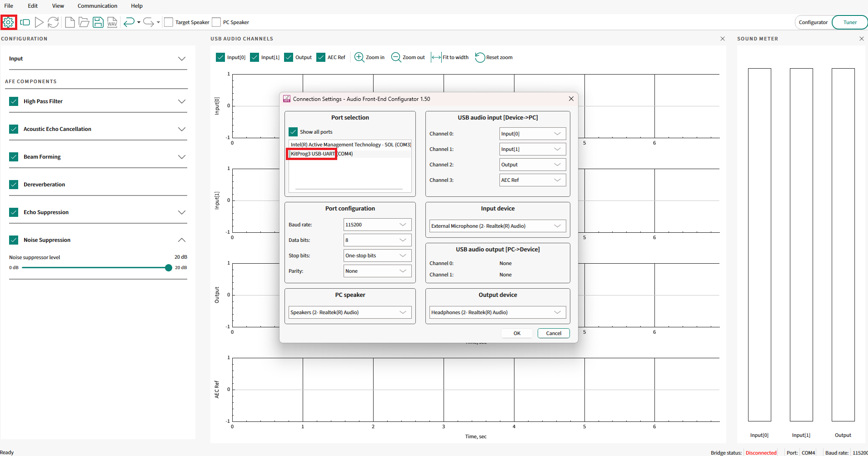Uncheck the Show all ports checkbox
This screenshot has width=868, height=456.
tap(293, 132)
